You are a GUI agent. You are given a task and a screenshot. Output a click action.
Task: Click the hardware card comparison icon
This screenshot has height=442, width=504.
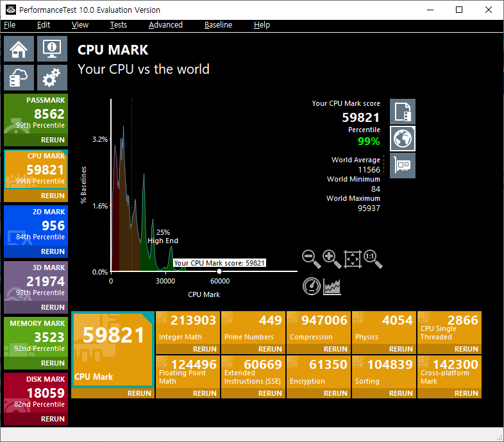[x=403, y=166]
